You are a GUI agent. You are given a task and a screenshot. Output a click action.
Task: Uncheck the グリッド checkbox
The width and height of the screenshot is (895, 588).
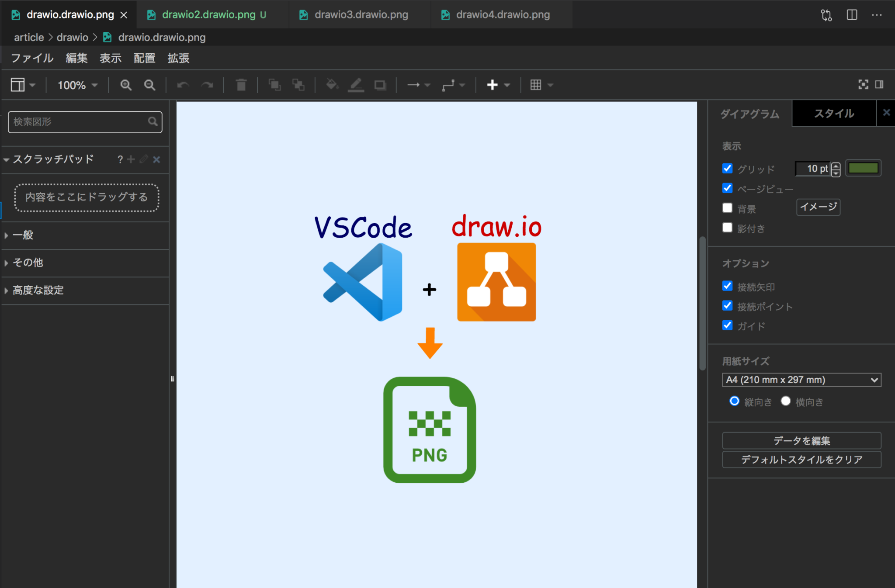(727, 168)
